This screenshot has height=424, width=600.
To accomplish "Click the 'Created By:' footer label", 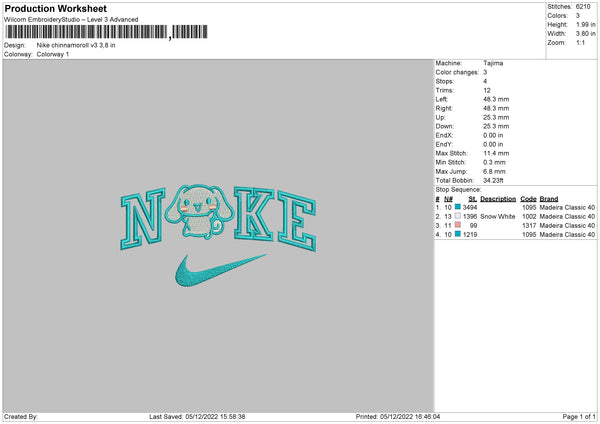I will [x=21, y=417].
